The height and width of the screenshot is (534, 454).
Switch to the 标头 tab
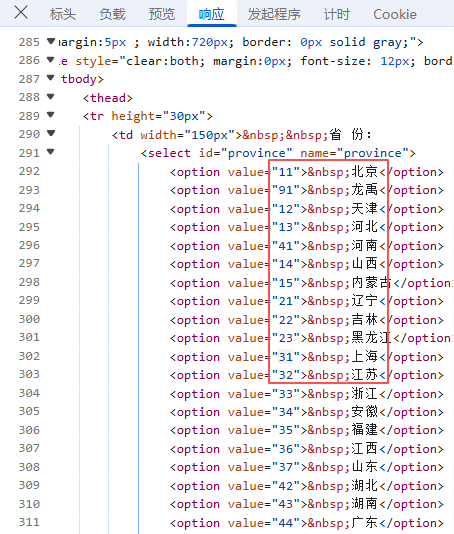pyautogui.click(x=63, y=14)
